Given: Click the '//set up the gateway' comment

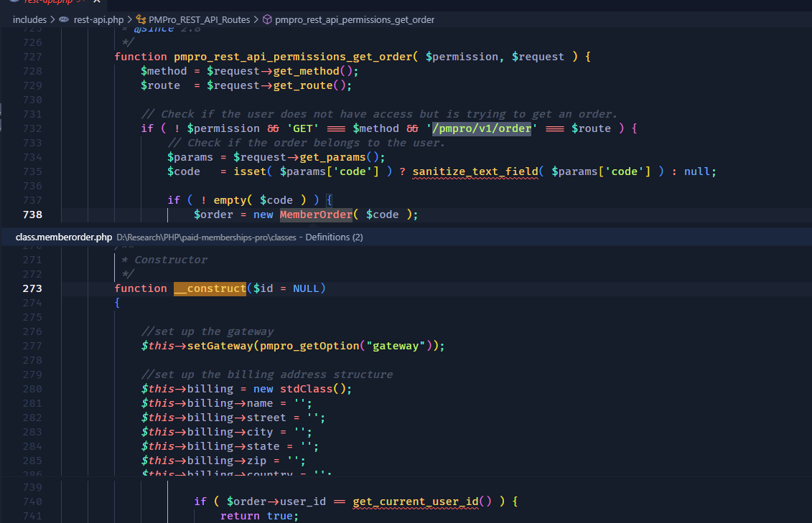Looking at the screenshot, I should tap(207, 331).
